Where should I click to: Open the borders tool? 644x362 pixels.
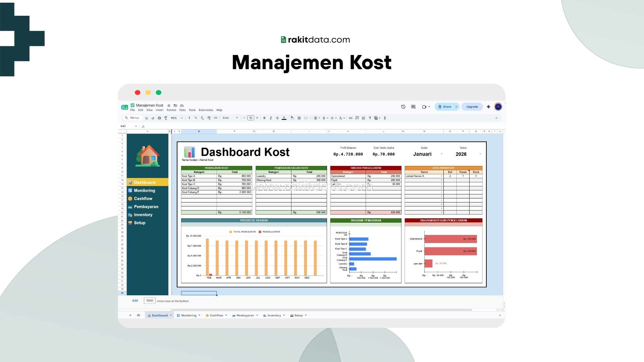pos(299,118)
